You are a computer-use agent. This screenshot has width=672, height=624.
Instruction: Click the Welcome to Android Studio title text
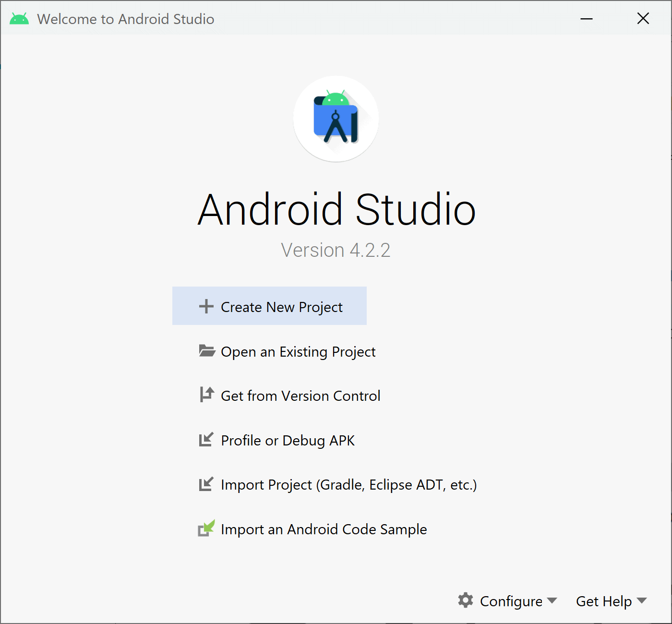tap(126, 19)
